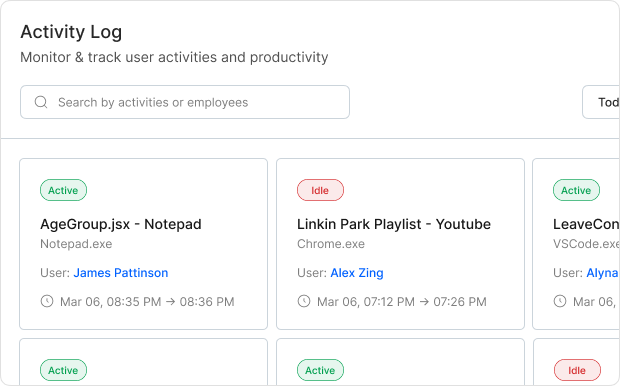Open the Alyna user link
Screen dimensions: 620x386
[x=603, y=273]
